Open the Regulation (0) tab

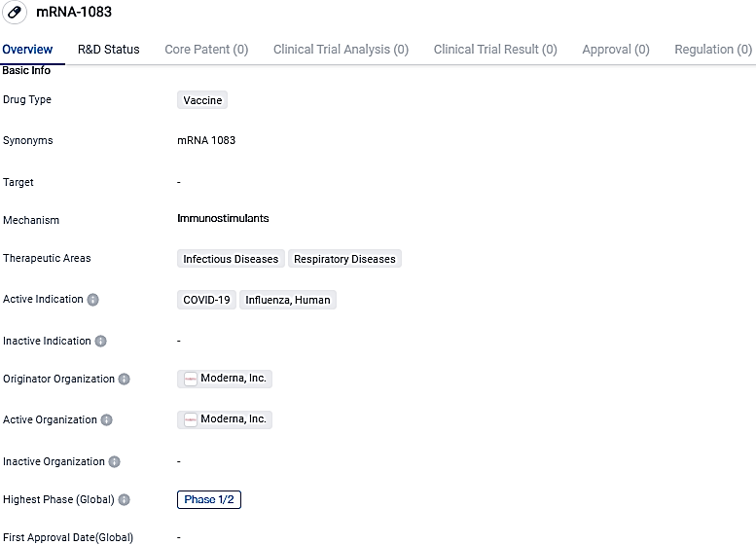(x=713, y=50)
